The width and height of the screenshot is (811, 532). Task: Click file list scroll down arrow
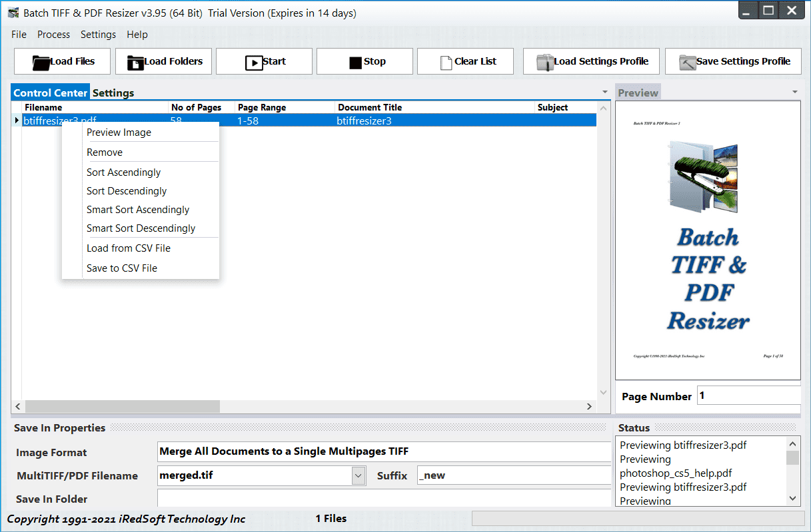pos(604,393)
